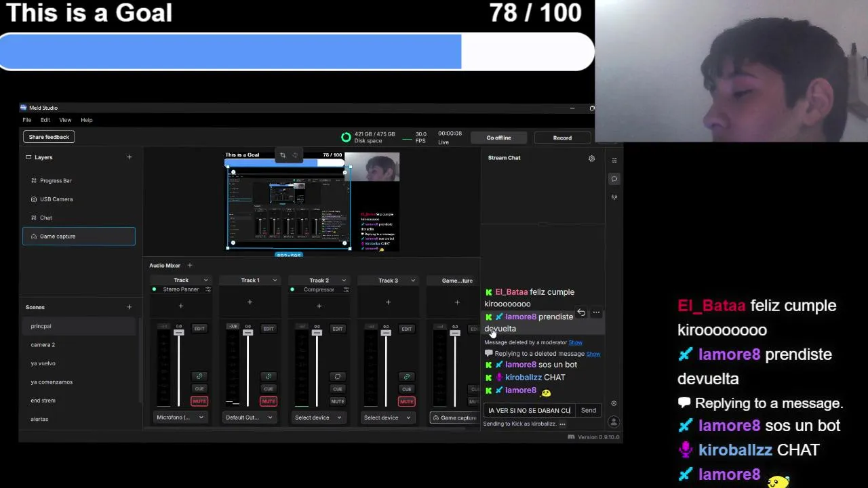Image resolution: width=868 pixels, height=488 pixels.
Task: Open the File menu
Action: (27, 120)
